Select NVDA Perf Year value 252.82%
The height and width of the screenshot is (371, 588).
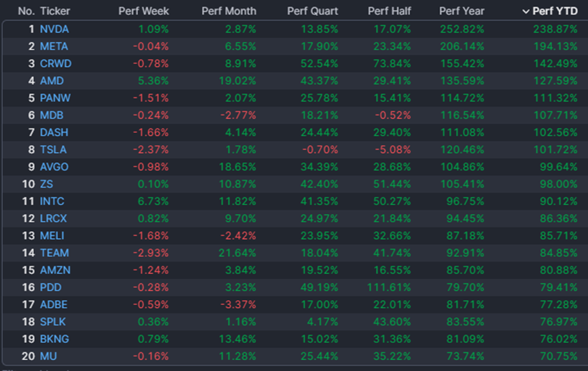tap(462, 29)
